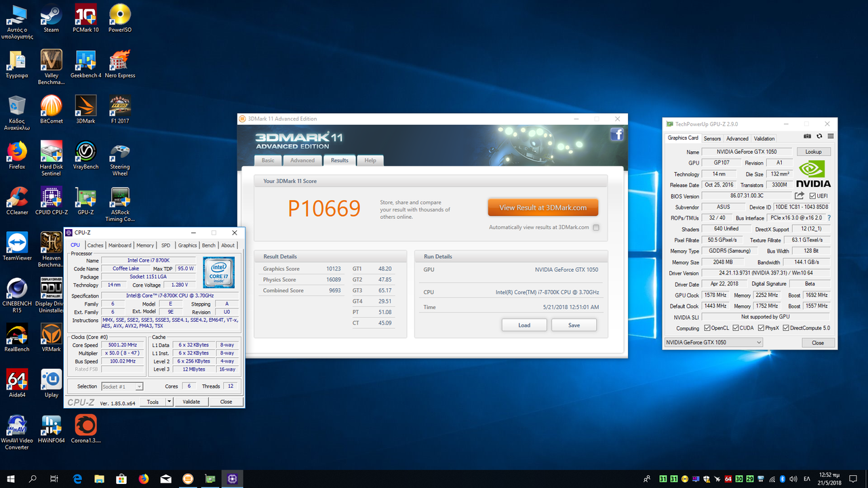Open the Steam desktop shortcut
868x488 pixels.
pos(51,18)
